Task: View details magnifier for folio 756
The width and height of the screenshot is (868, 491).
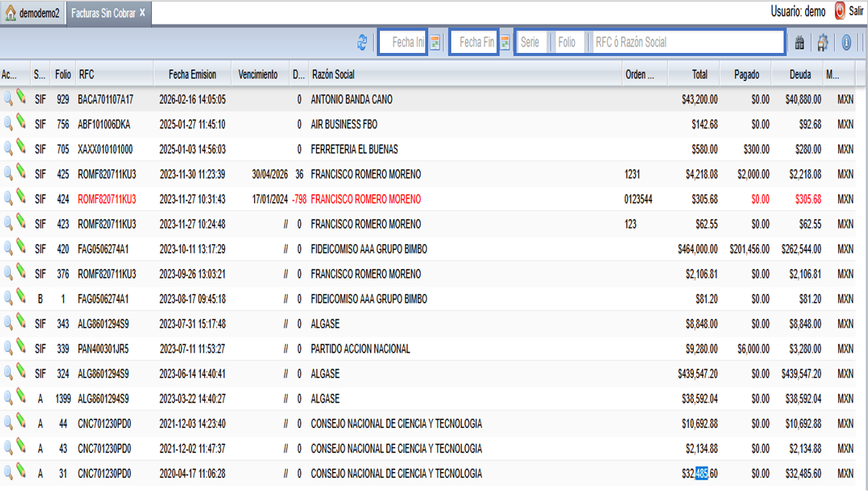Action: coord(8,124)
